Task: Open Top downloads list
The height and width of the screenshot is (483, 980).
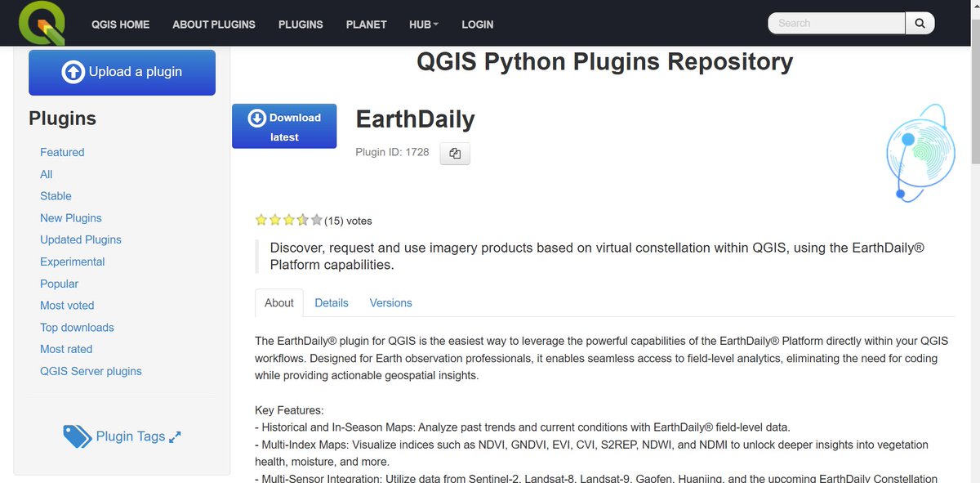Action: click(77, 328)
